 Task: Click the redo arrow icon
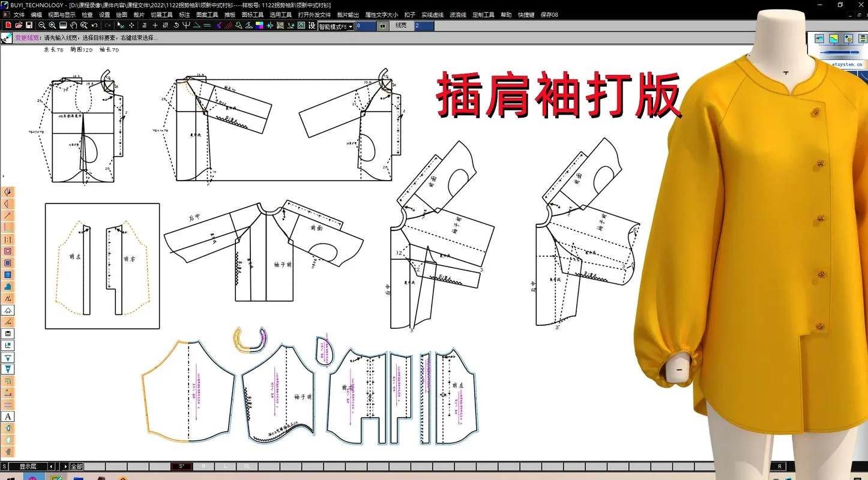(107, 25)
